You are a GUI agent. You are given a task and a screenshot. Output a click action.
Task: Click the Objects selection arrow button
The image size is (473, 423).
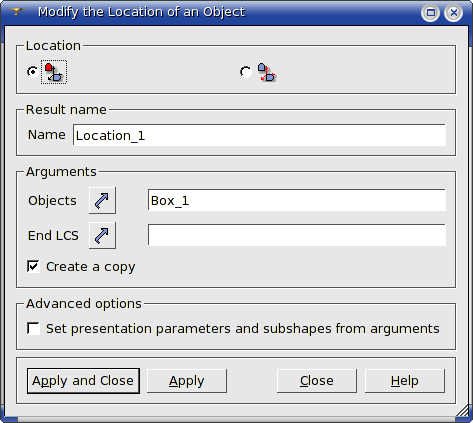tap(102, 200)
